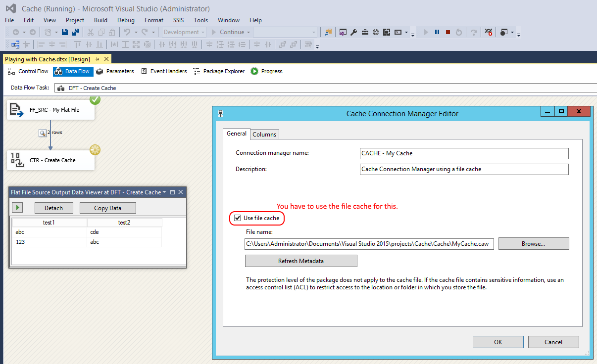Click the Cut scissors icon
Screen dimensions: 597x364
click(x=90, y=32)
